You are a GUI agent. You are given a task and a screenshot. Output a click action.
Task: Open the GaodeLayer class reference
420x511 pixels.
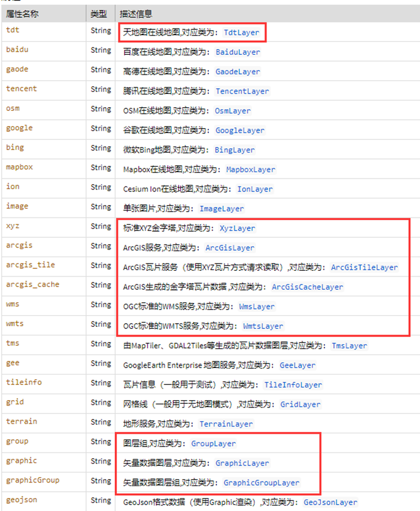[x=237, y=72]
